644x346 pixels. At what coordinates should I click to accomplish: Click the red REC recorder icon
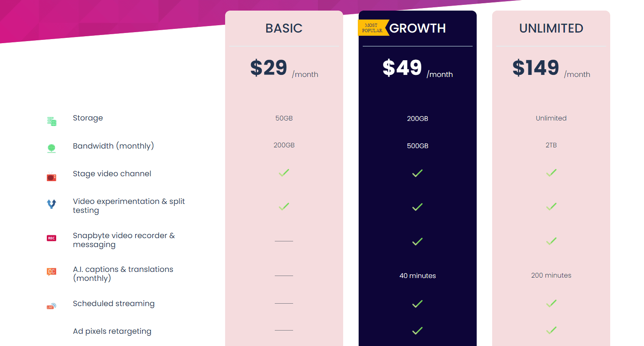(51, 238)
